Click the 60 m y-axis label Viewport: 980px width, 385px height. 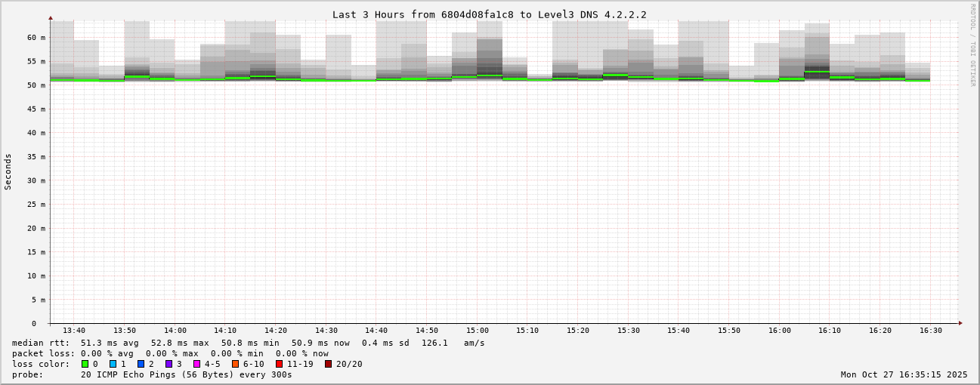pos(36,38)
